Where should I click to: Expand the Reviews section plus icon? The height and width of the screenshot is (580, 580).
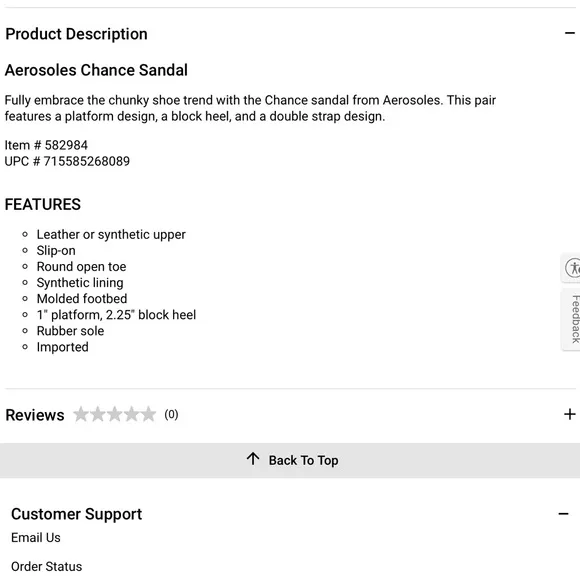pos(570,414)
